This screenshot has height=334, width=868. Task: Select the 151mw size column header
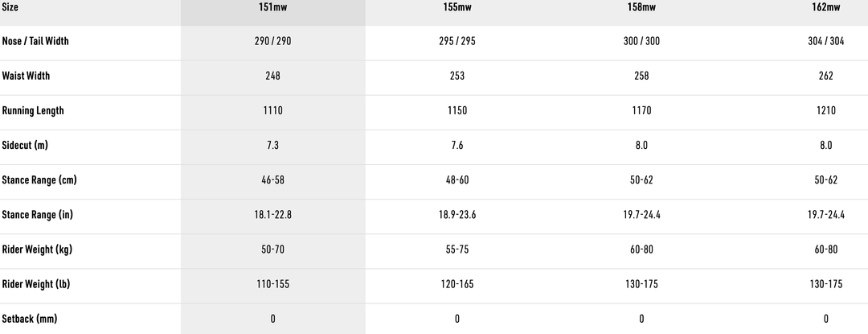(x=272, y=7)
